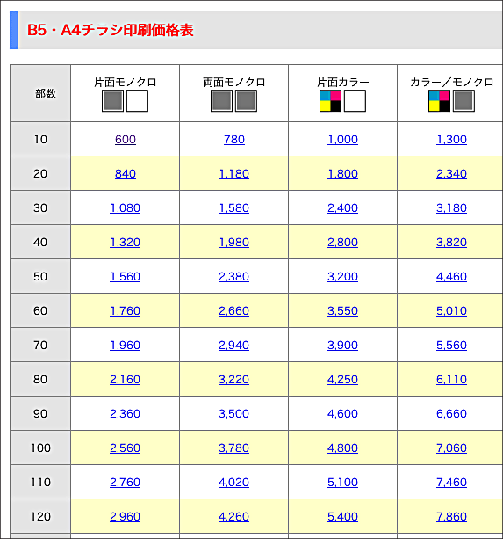
Task: Select the 3,900 price link in row 70
Action: (x=342, y=345)
